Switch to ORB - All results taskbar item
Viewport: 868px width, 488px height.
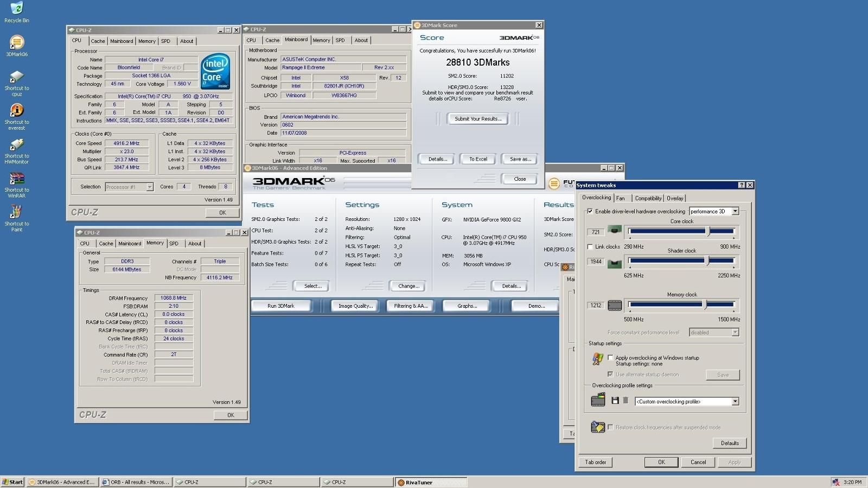[136, 482]
